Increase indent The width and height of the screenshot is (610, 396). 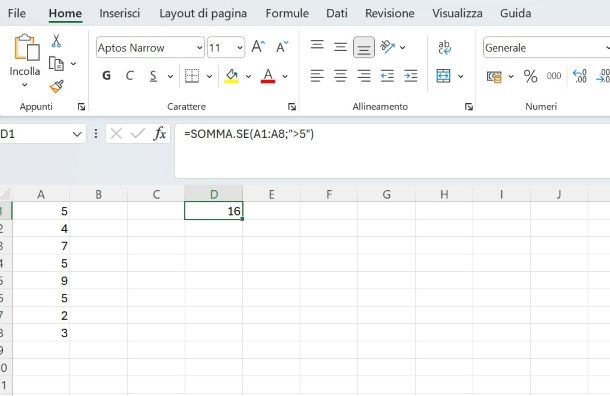(410, 76)
